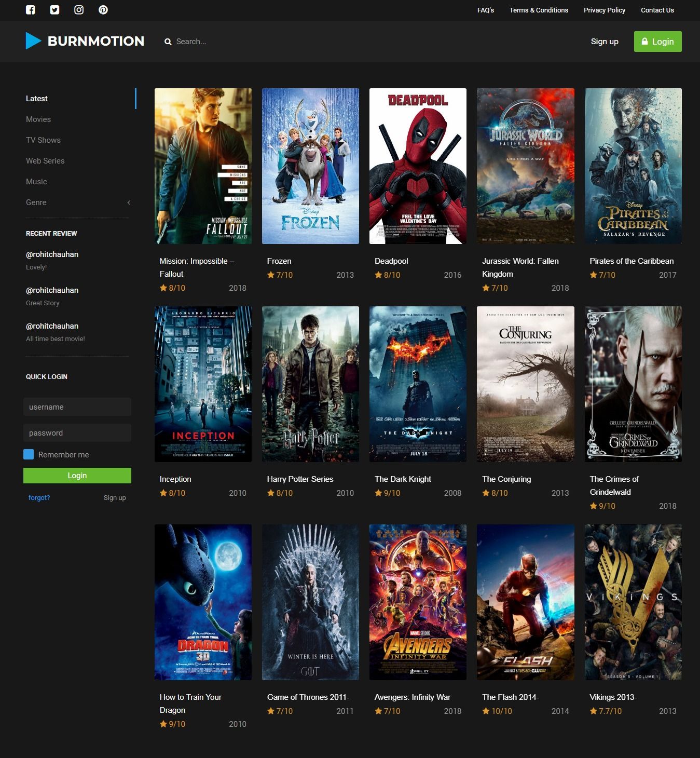
Task: Open The Dark Knight poster
Action: [x=418, y=384]
